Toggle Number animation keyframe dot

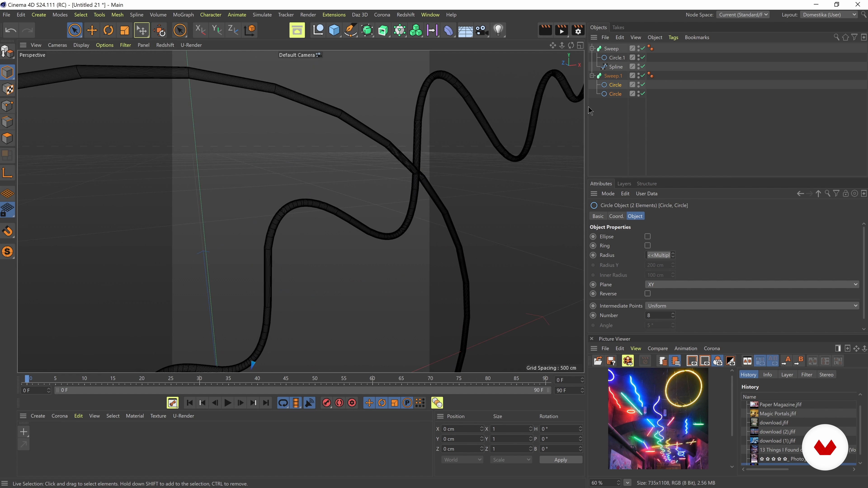click(593, 316)
